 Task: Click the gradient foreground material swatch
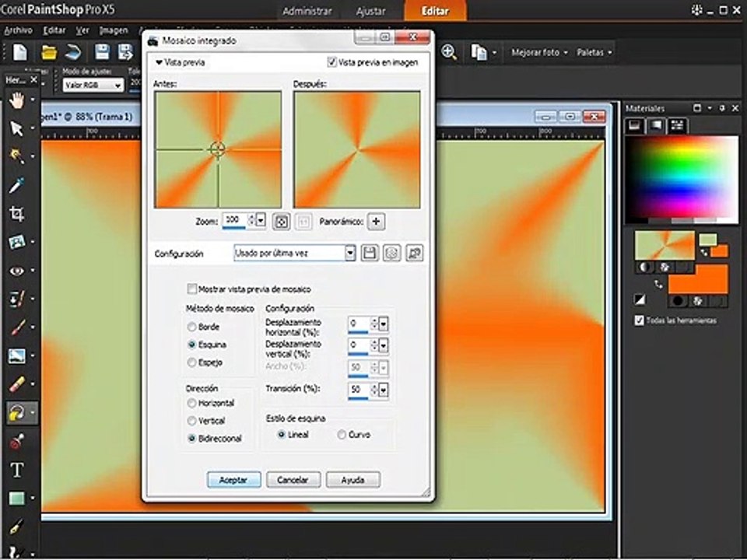pyautogui.click(x=665, y=246)
